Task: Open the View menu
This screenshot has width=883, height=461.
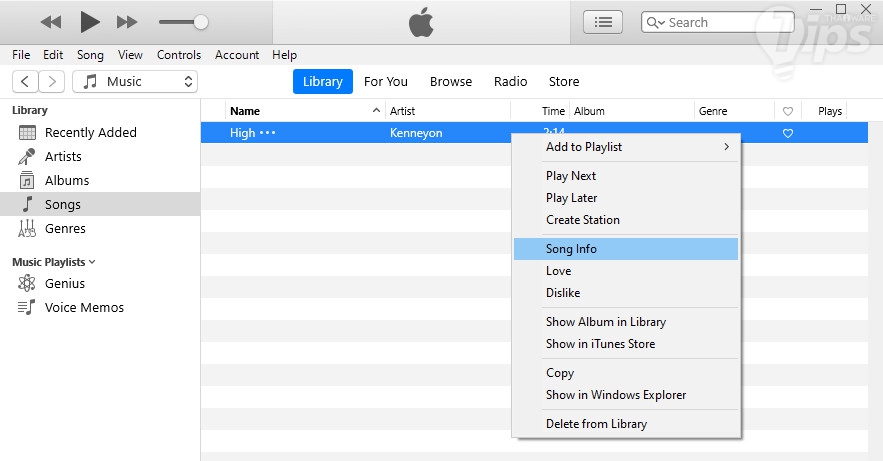Action: click(x=130, y=55)
